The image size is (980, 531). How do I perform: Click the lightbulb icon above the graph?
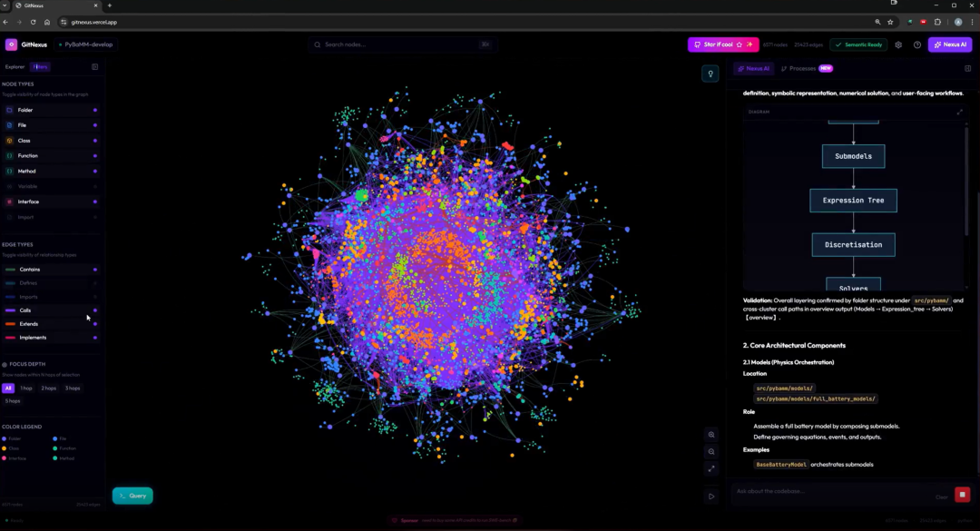pyautogui.click(x=710, y=74)
